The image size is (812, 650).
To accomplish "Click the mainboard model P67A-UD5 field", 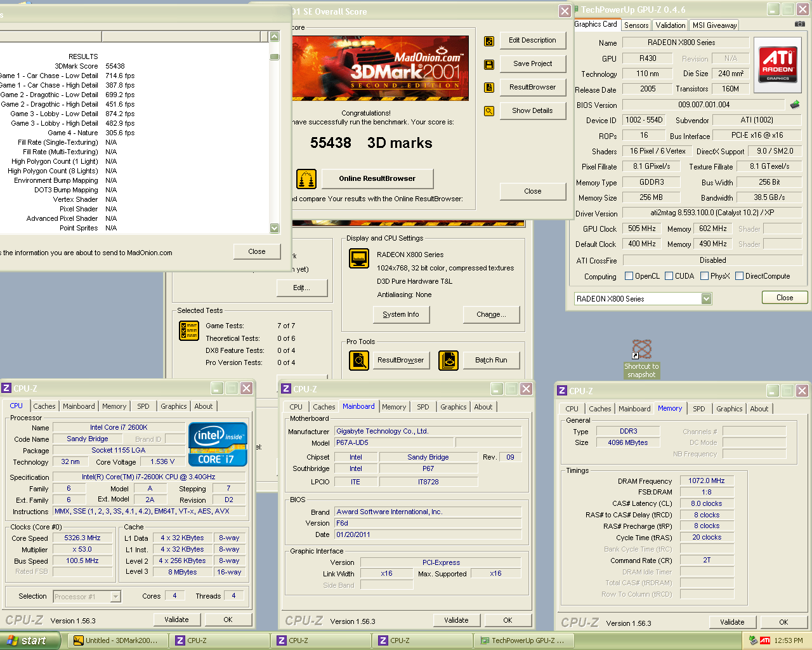I will 393,443.
